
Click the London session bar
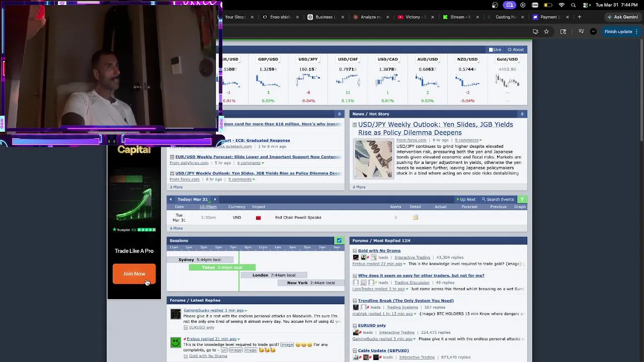tap(274, 275)
